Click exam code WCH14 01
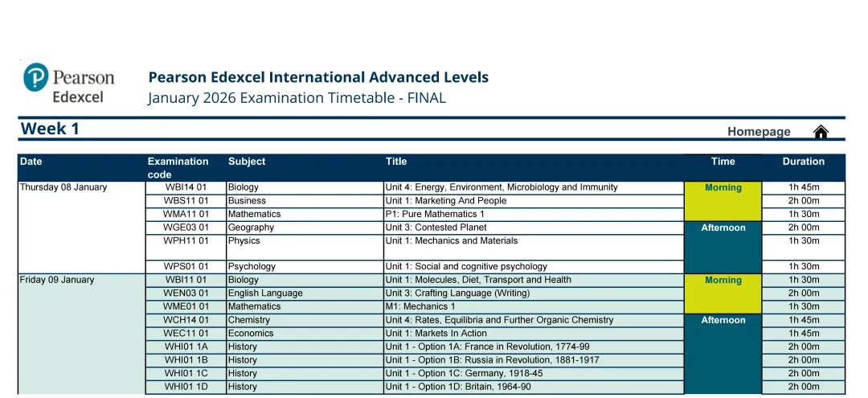 click(186, 320)
